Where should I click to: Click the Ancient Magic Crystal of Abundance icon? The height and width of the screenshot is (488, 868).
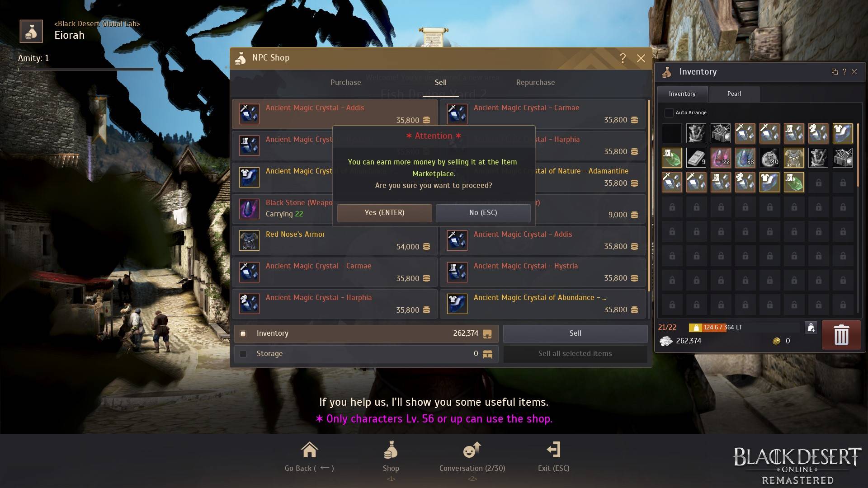point(457,303)
